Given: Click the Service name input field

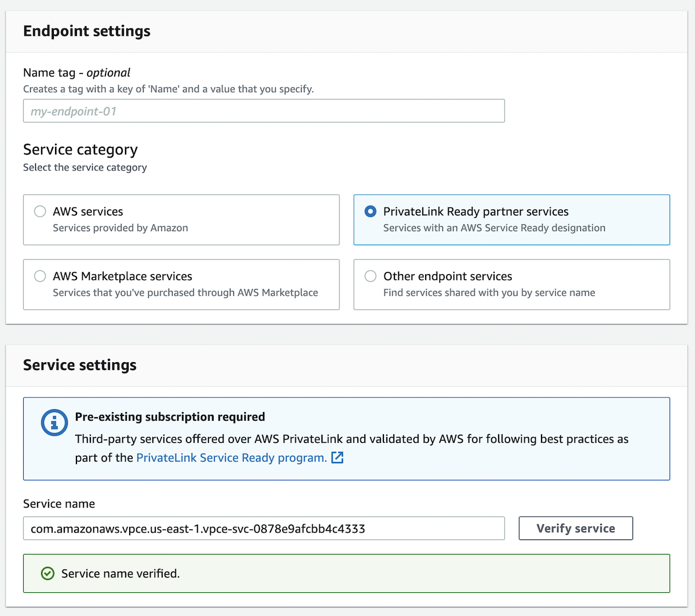Looking at the screenshot, I should pyautogui.click(x=264, y=528).
